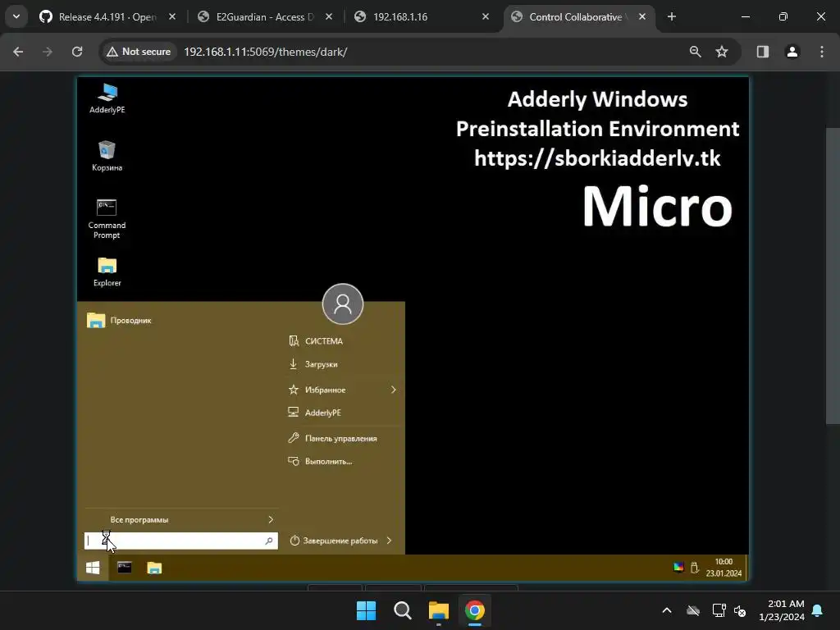Open the Корзина recycle bin icon
The image size is (840, 630).
(x=107, y=156)
